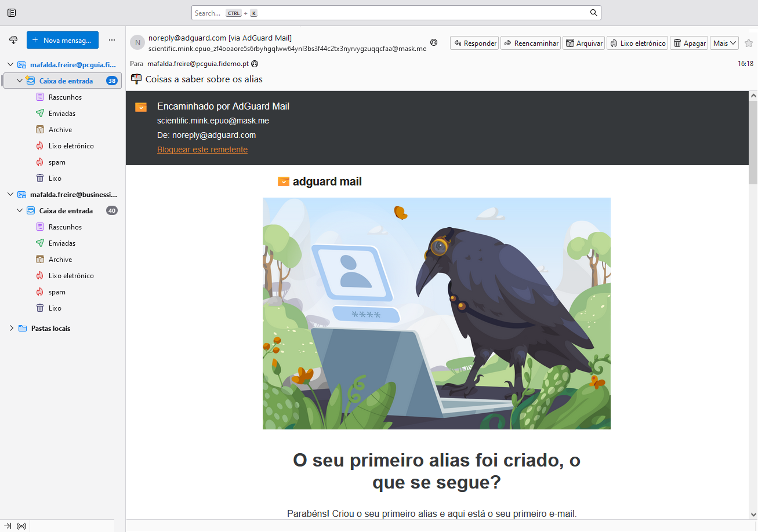Open Archive folder under pcguia account
758x532 pixels.
pos(60,130)
